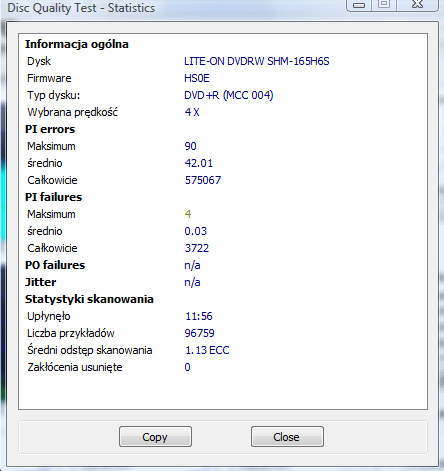
Task: Select PI failures maximum value 4
Action: pos(188,214)
